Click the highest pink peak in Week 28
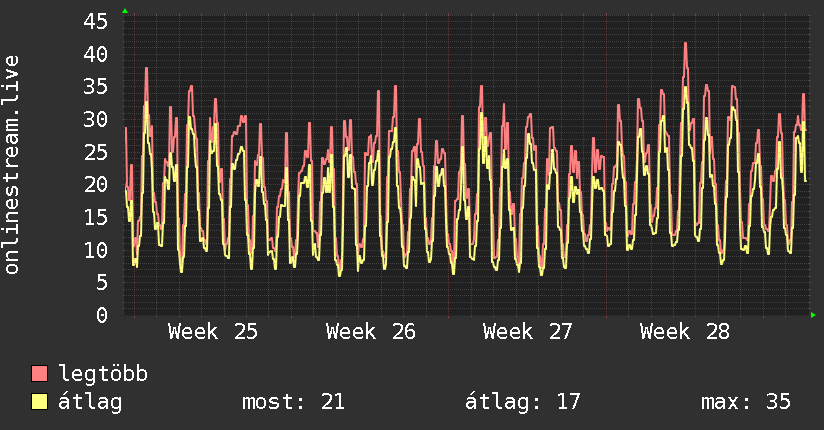Screen dimensions: 824x430 [x=685, y=44]
